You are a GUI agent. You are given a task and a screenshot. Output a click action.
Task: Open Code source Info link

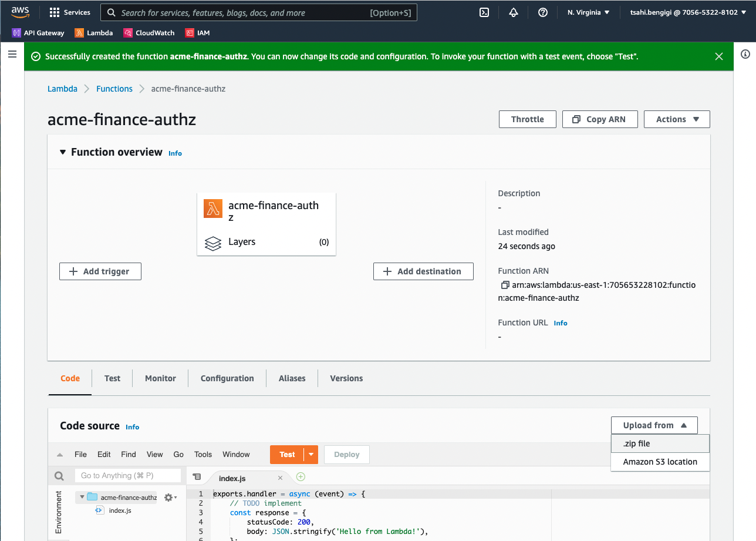pos(133,427)
